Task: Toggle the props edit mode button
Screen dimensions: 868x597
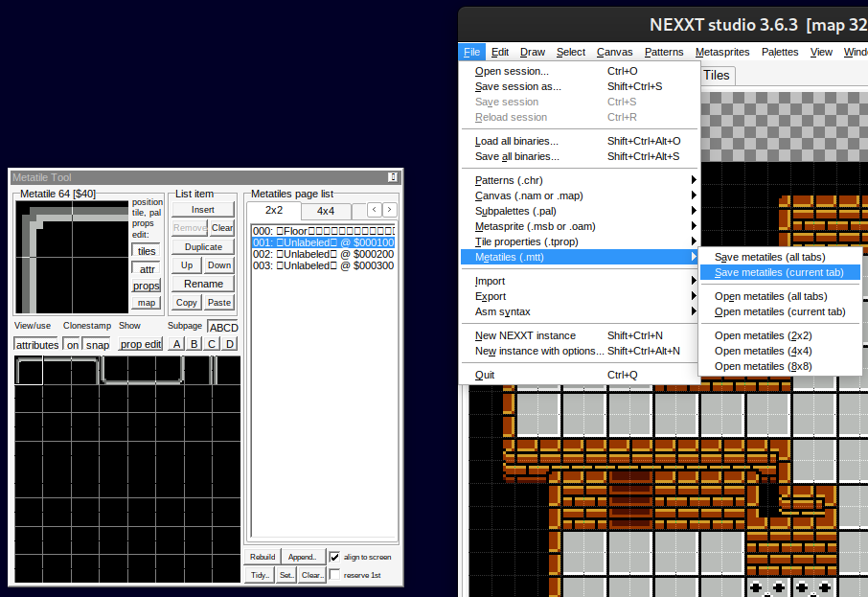Action: pos(147,286)
